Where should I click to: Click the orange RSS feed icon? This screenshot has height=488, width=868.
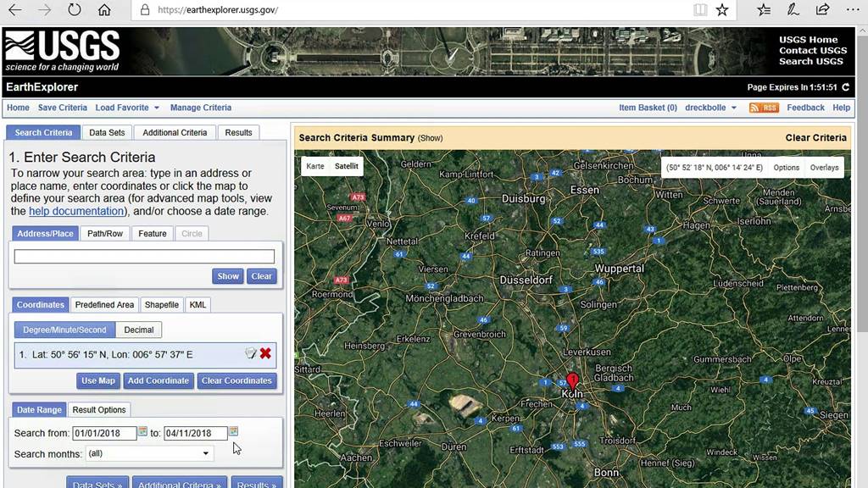(764, 108)
